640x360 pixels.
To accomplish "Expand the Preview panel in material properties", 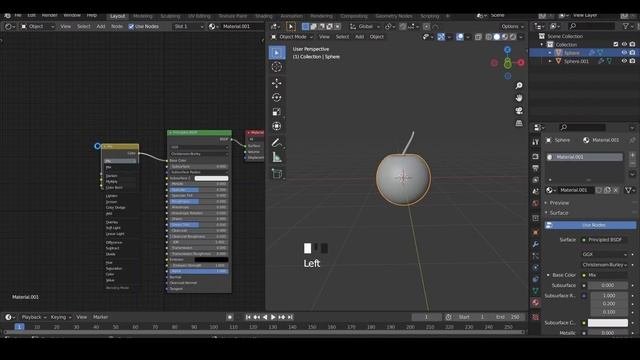I will tap(558, 203).
